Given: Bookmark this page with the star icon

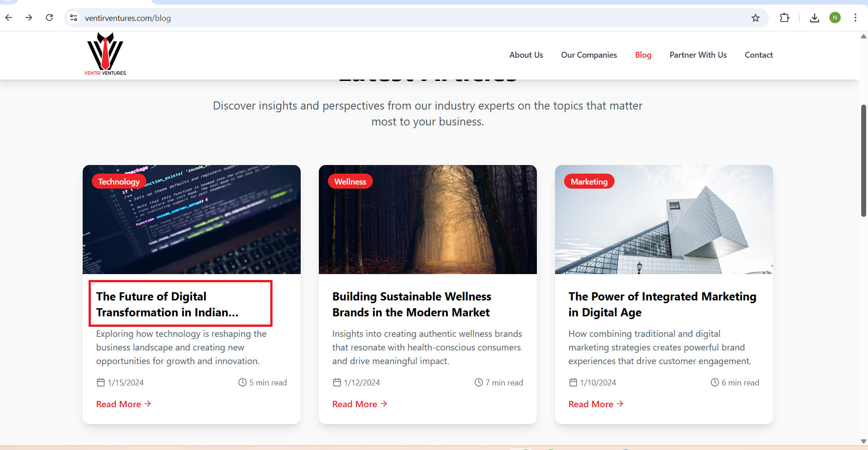Looking at the screenshot, I should pyautogui.click(x=755, y=18).
